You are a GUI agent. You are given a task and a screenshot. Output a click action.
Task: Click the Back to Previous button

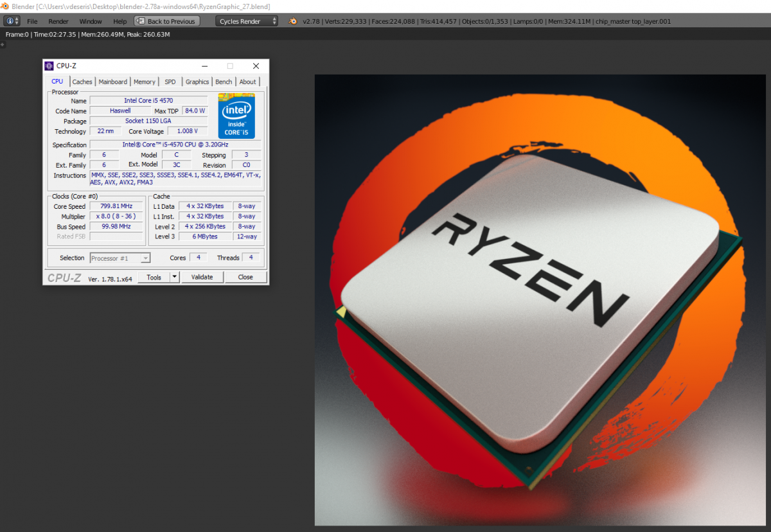pos(167,21)
